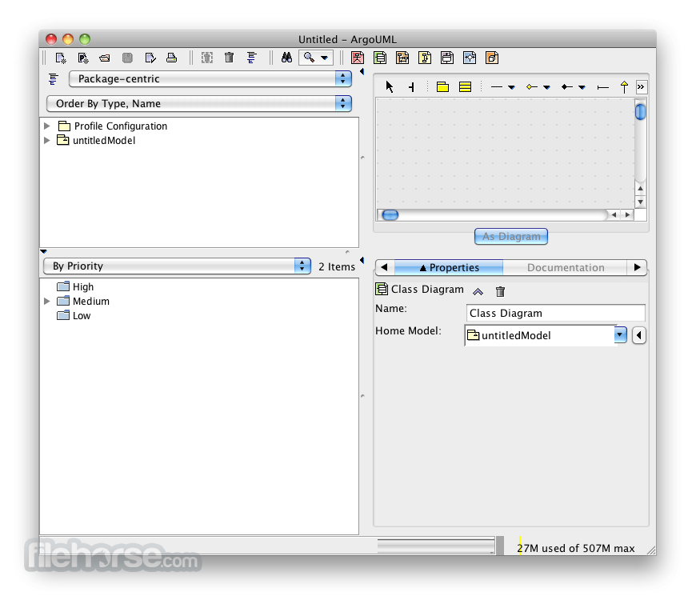Screen dimensions: 700x596
Task: Open the Composition tool dropdown arrow
Action: click(x=582, y=87)
